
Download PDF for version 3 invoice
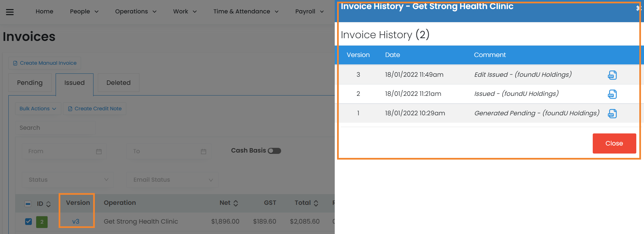pos(612,75)
